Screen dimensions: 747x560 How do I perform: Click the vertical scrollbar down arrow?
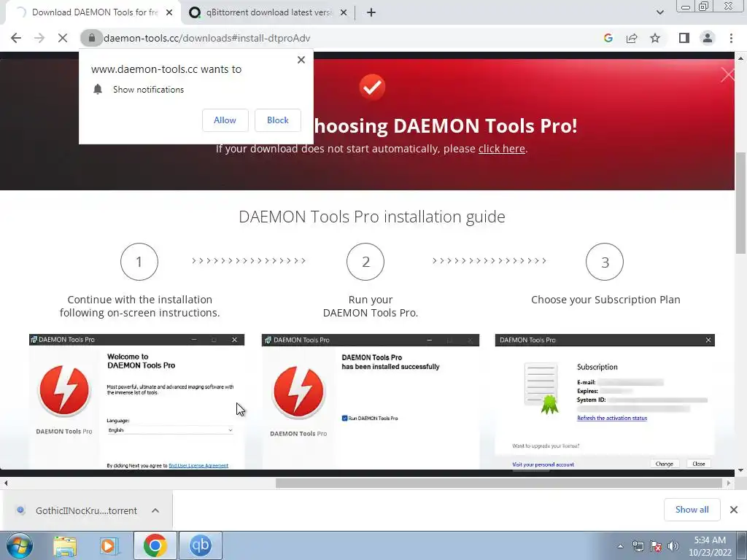(x=741, y=470)
